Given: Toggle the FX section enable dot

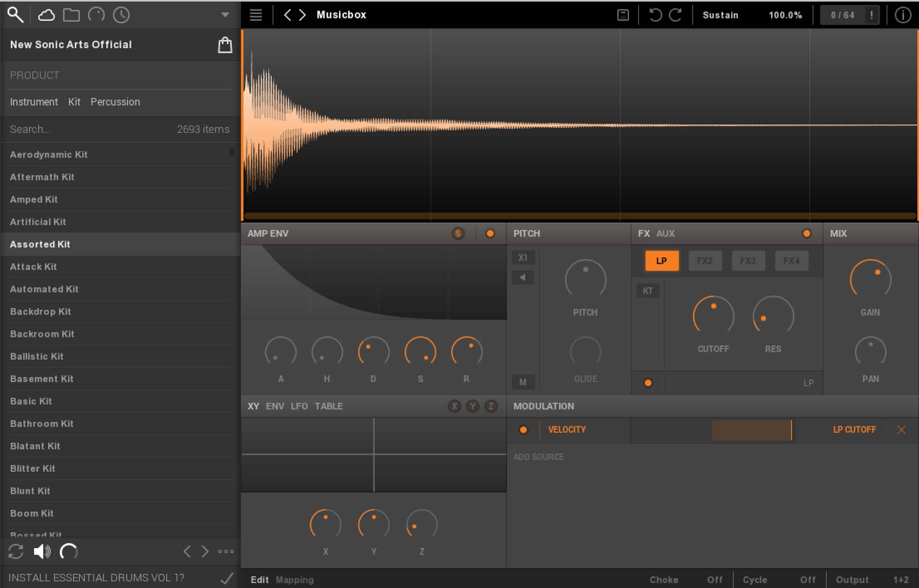Looking at the screenshot, I should [x=806, y=233].
